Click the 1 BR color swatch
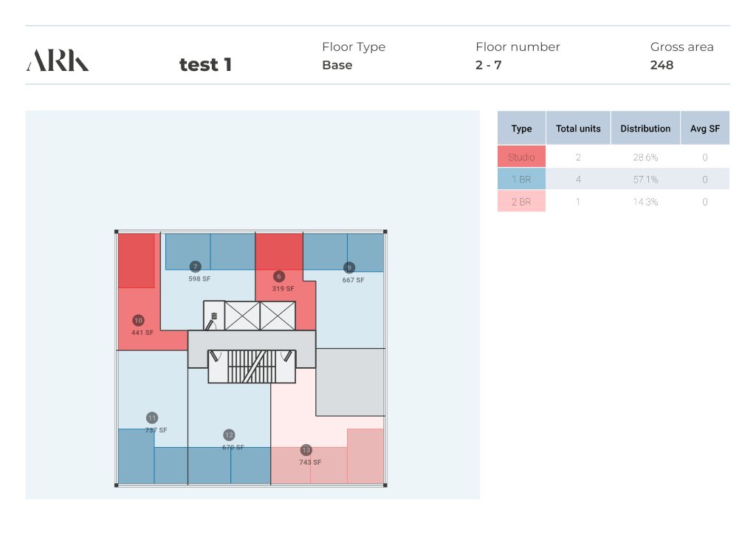 tap(521, 180)
